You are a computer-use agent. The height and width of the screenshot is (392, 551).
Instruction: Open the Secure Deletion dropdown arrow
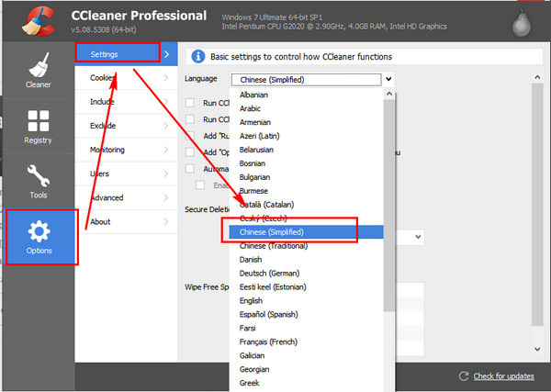[x=416, y=237]
